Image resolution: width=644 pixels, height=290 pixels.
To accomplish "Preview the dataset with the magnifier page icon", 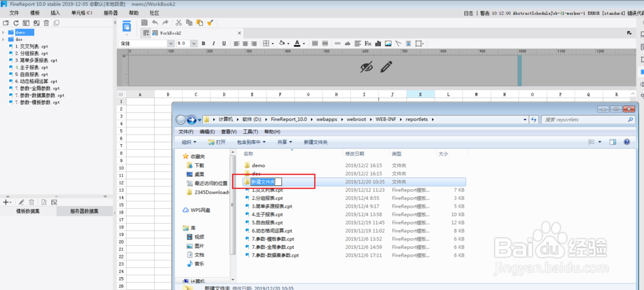I will 44,202.
